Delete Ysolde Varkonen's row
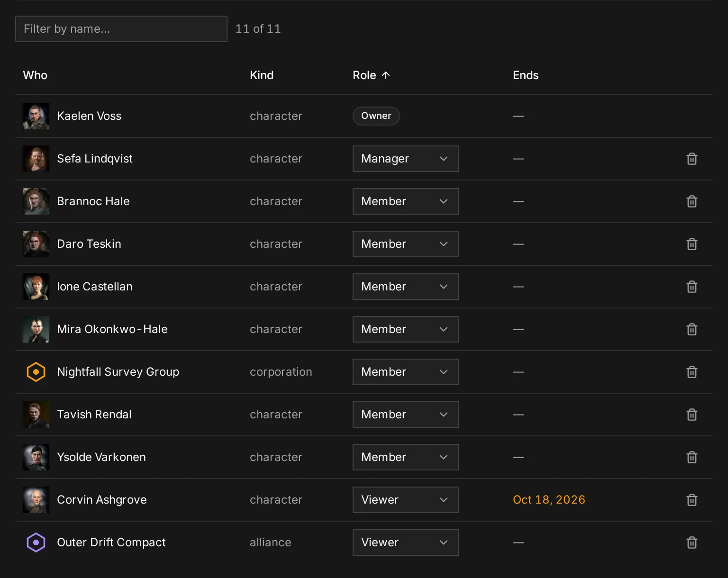The width and height of the screenshot is (728, 578). tap(692, 457)
